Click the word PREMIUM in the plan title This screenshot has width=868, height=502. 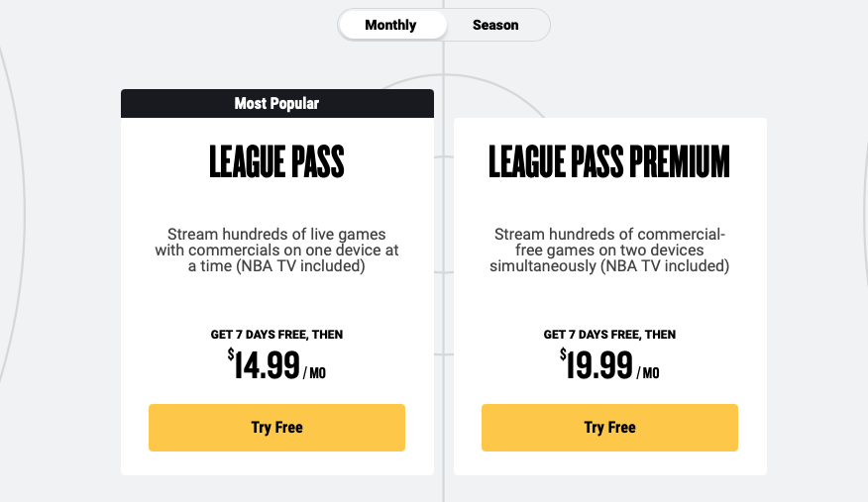point(679,161)
